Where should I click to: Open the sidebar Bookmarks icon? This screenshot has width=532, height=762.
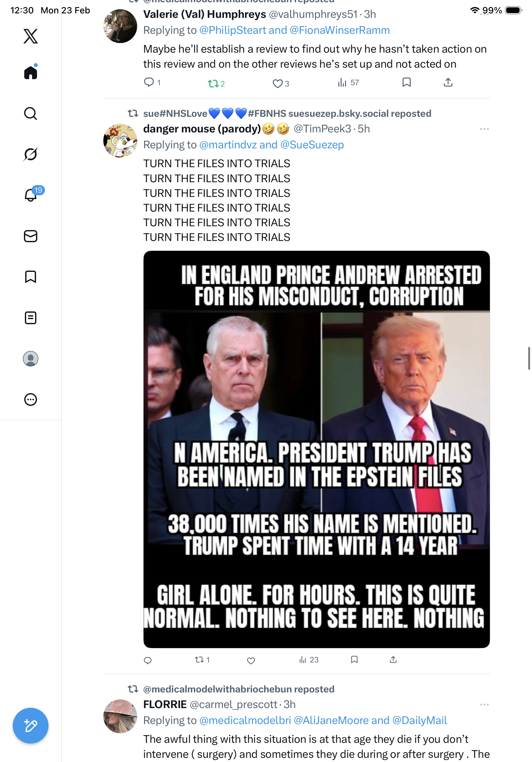(31, 277)
